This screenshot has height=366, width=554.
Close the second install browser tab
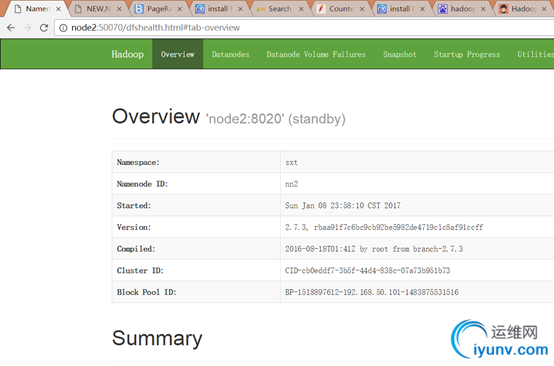point(422,9)
